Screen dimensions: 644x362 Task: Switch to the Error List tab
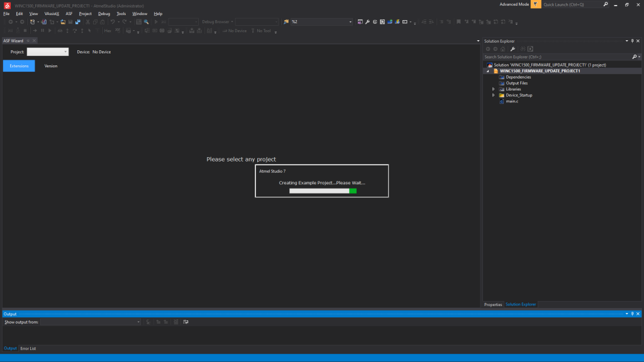pyautogui.click(x=28, y=348)
